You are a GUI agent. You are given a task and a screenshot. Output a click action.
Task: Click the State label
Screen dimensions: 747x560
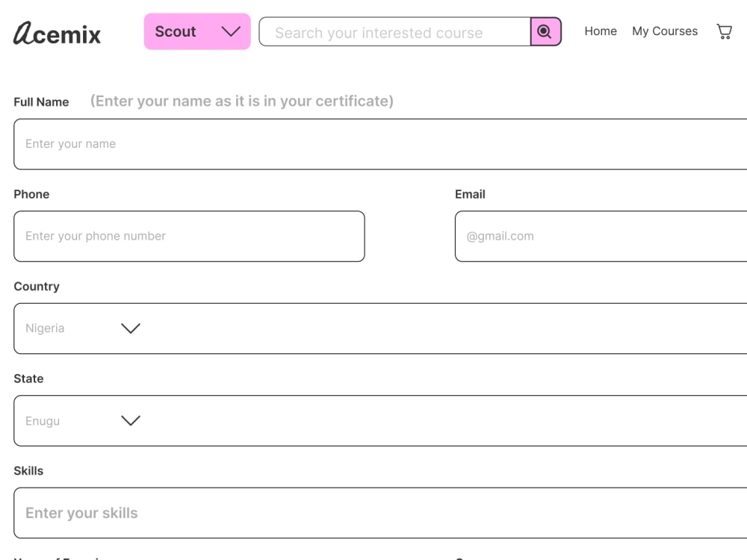point(28,379)
